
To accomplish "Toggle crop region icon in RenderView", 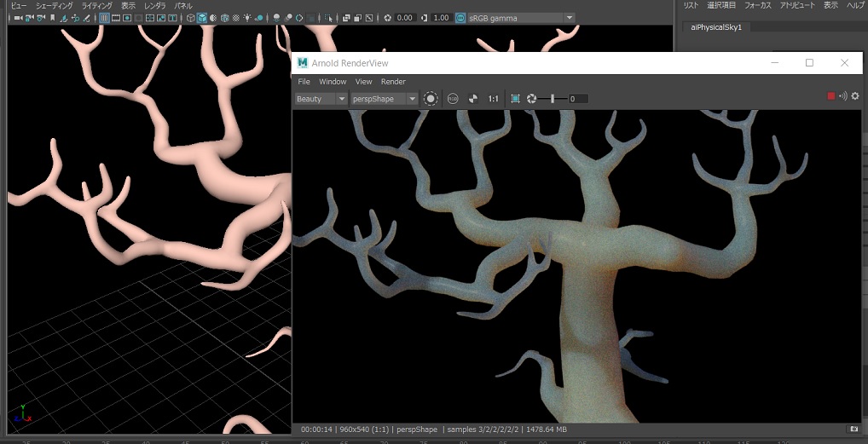I will point(515,99).
